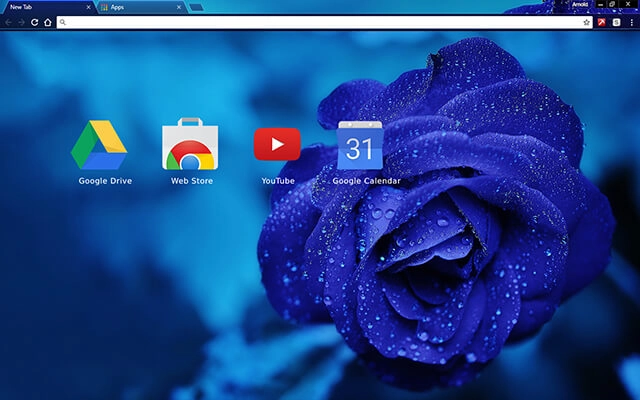Close the Apps tab
This screenshot has height=400, width=640.
click(179, 7)
